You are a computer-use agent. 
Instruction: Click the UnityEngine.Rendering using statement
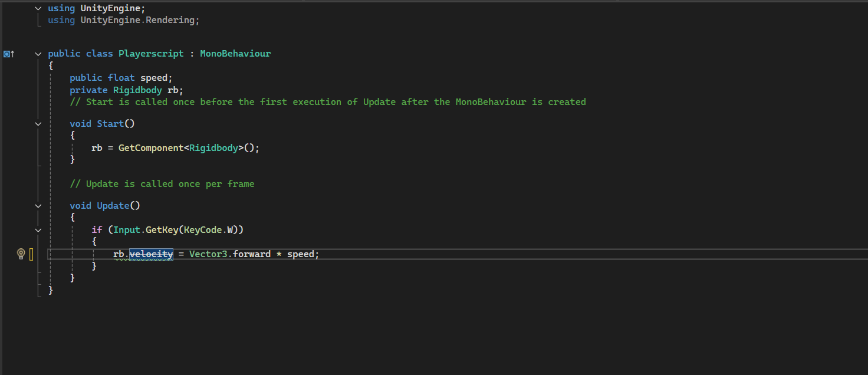pos(124,20)
